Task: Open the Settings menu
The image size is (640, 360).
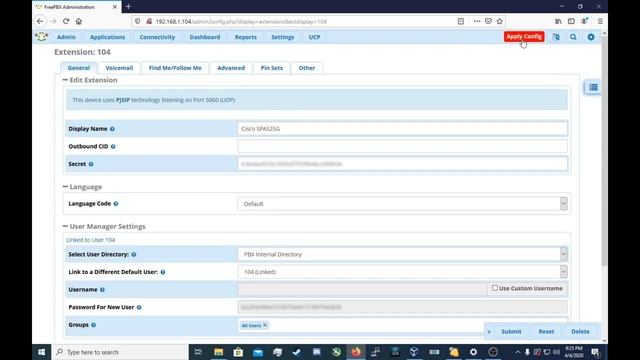Action: 282,37
